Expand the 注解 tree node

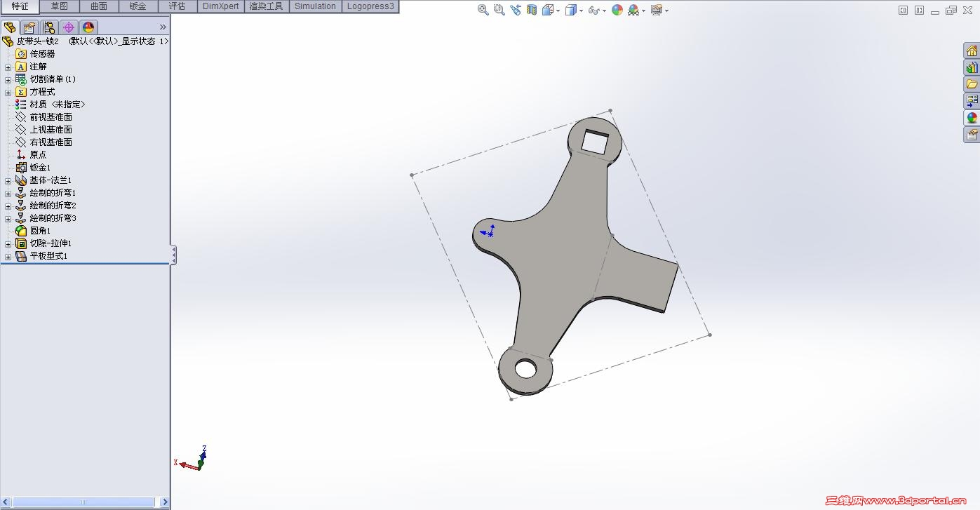tap(8, 67)
